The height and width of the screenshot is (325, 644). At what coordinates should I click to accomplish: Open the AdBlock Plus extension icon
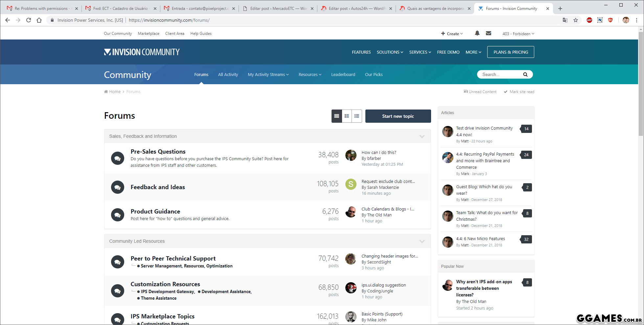tap(589, 20)
